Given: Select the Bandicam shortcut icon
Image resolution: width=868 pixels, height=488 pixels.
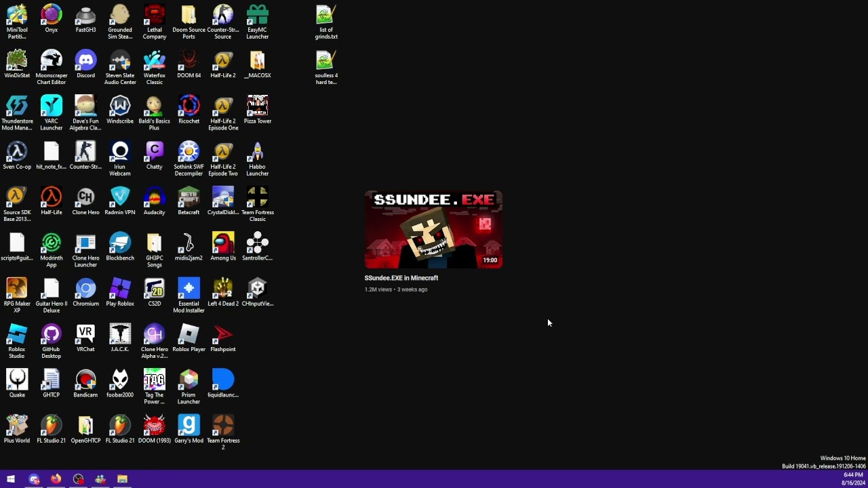Looking at the screenshot, I should point(85,384).
